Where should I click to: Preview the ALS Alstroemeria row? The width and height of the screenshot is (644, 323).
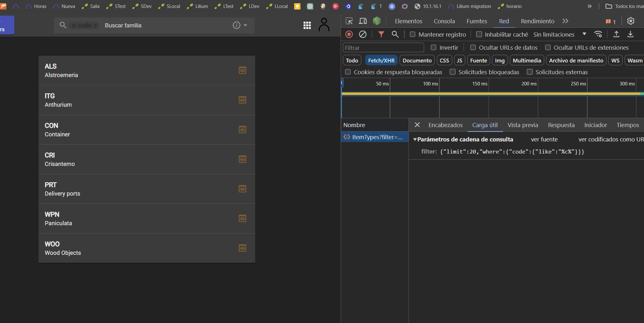242,70
